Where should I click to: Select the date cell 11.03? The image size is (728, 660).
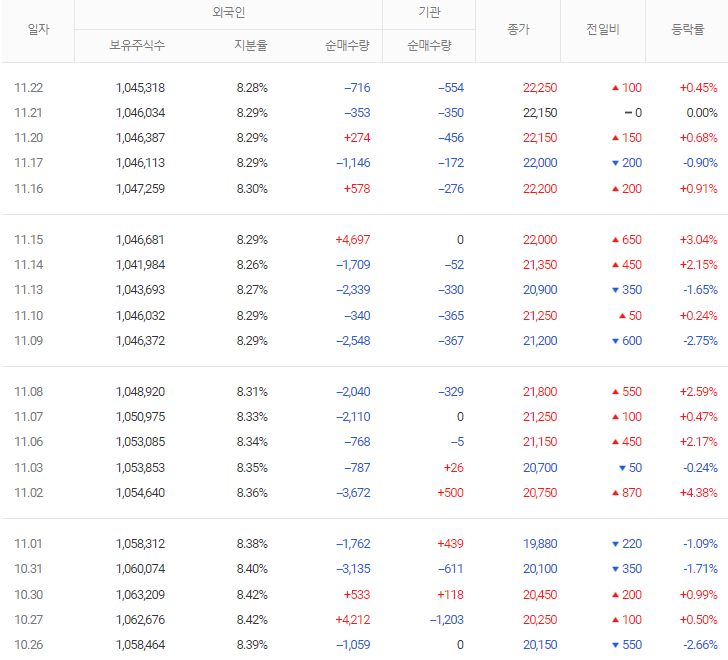pyautogui.click(x=29, y=468)
